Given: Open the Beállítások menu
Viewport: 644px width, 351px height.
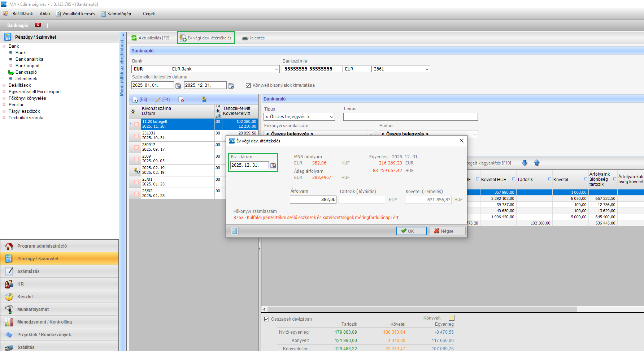Looking at the screenshot, I should pos(22,14).
